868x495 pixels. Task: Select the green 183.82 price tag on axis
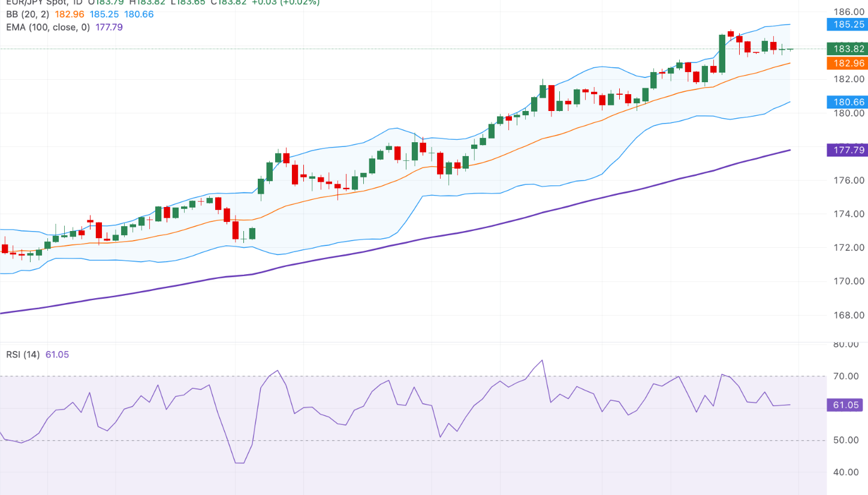click(845, 49)
